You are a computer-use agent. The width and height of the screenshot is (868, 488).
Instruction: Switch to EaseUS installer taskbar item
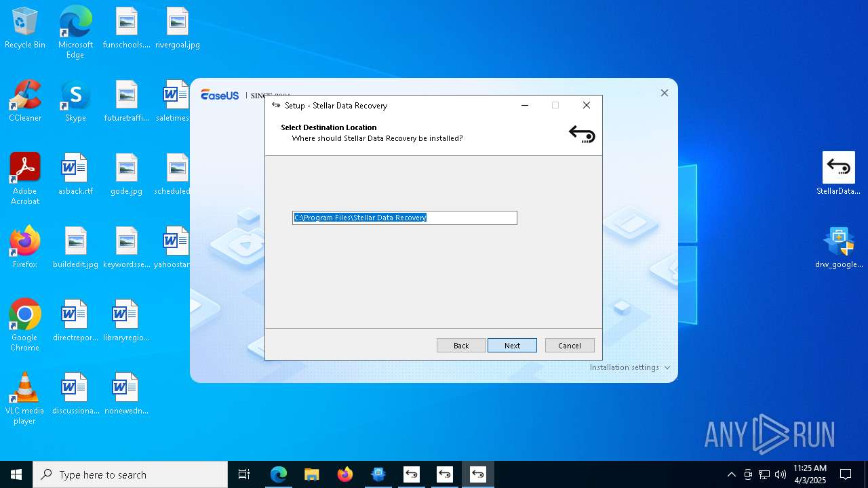[x=378, y=474]
